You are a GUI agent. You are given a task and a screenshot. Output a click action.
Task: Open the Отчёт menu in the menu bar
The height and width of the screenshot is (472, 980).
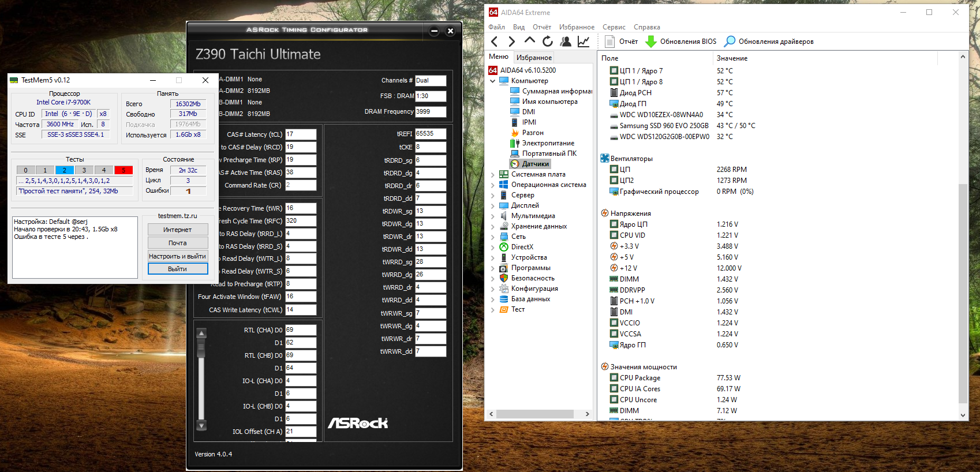tap(542, 27)
